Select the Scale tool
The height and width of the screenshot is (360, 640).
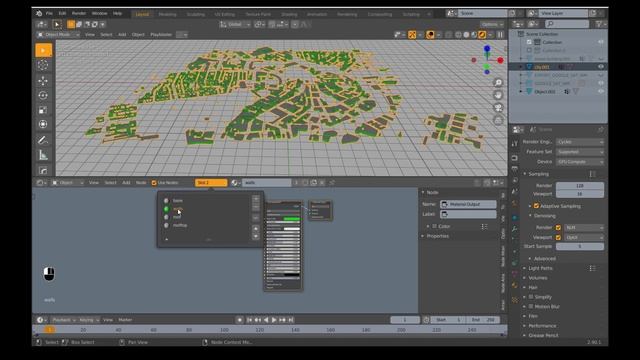pos(43,110)
